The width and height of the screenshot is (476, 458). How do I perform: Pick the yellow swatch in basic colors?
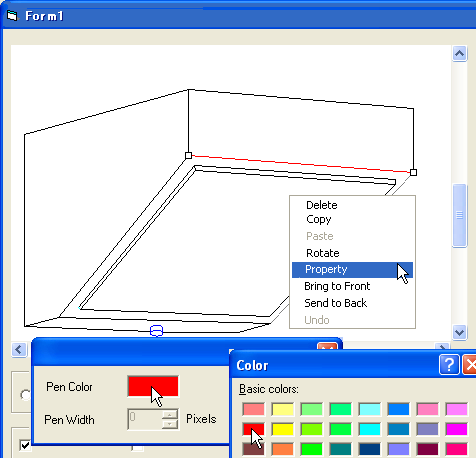pos(283,429)
